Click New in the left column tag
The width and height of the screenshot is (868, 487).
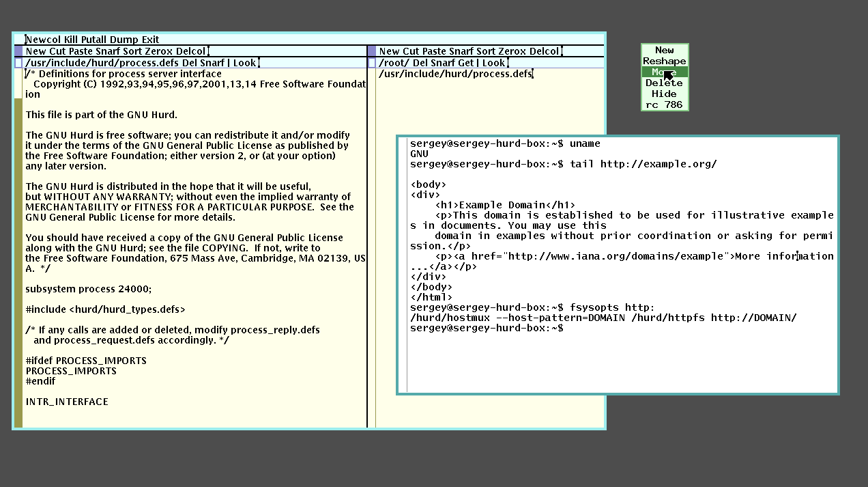[x=35, y=51]
